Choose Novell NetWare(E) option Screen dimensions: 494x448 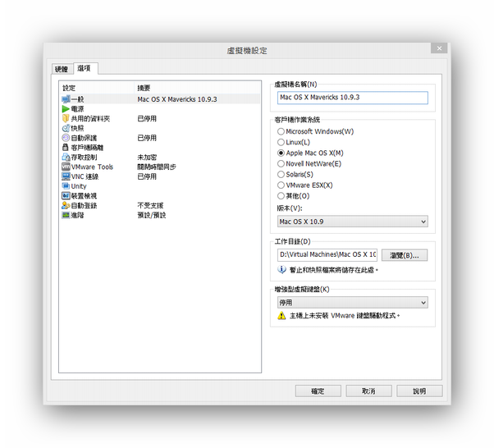tap(309, 164)
